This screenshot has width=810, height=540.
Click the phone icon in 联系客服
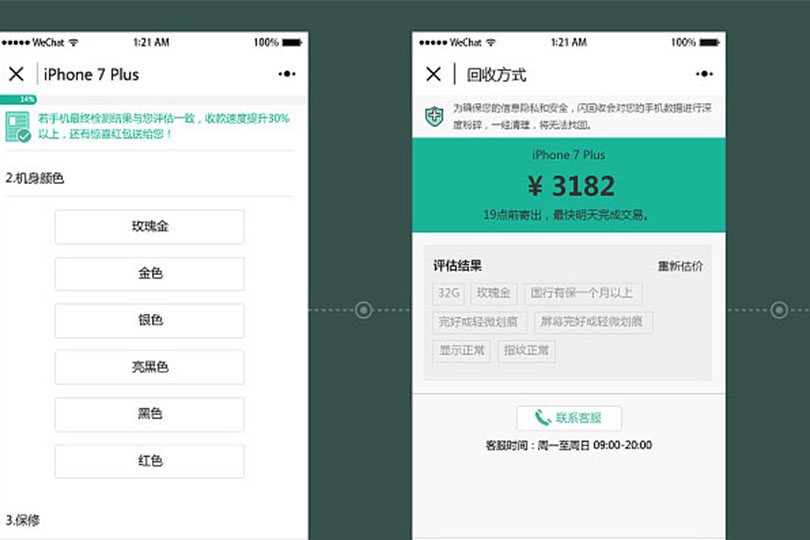(x=542, y=418)
